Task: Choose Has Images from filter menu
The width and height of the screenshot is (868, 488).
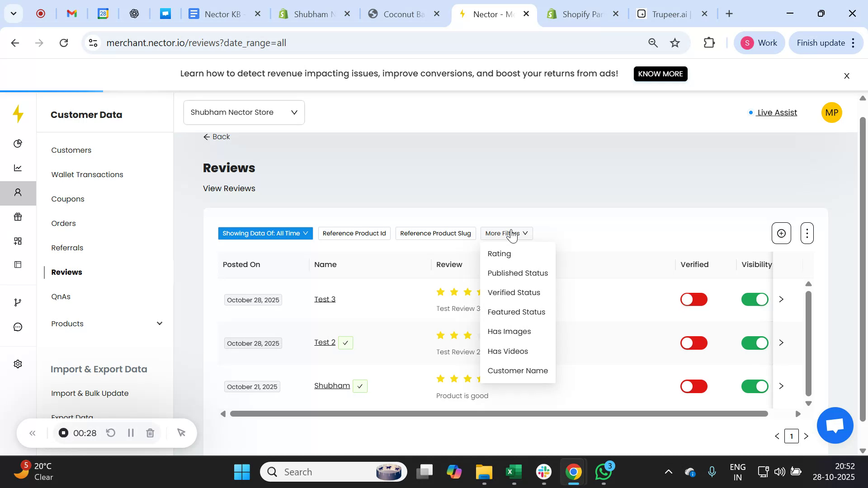Action: click(509, 332)
